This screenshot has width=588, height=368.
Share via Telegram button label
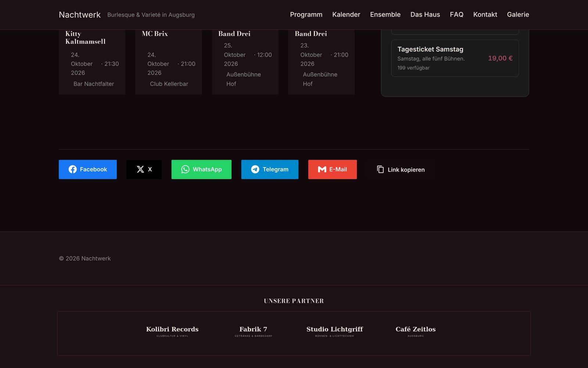[275, 169]
